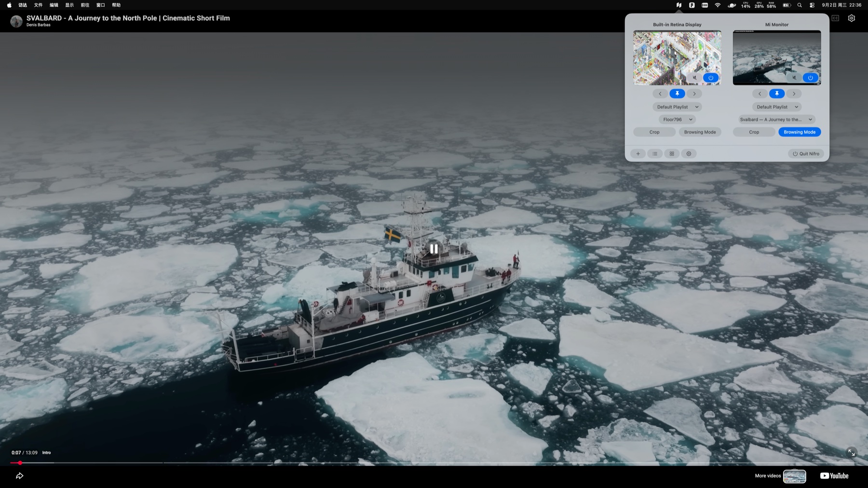
Task: Open the SVALBARD video title link
Action: 128,18
